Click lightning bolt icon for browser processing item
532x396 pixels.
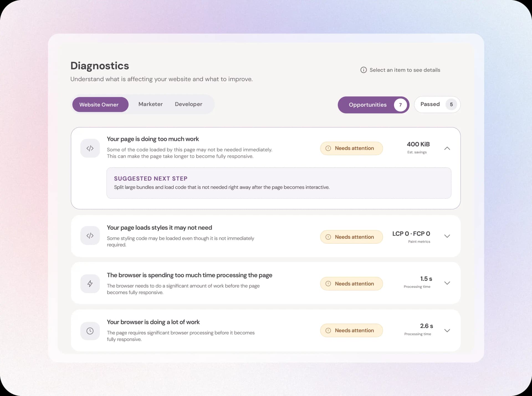90,284
